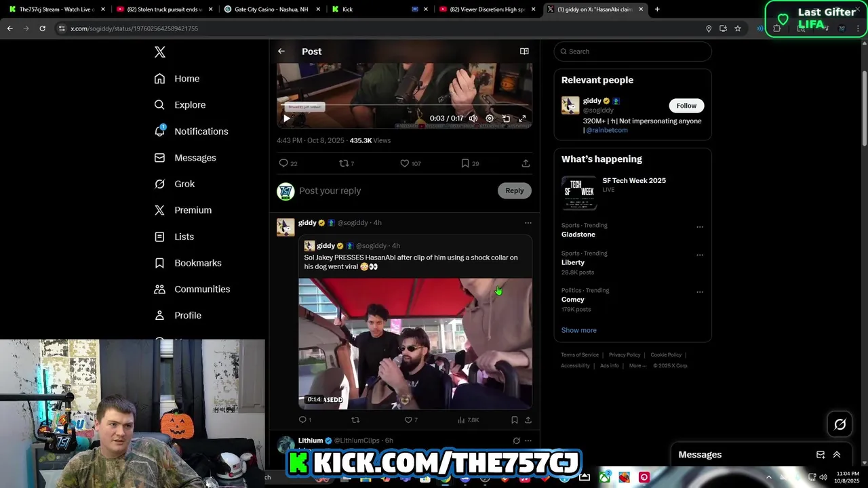
Task: Click the Reply button
Action: [x=515, y=191]
